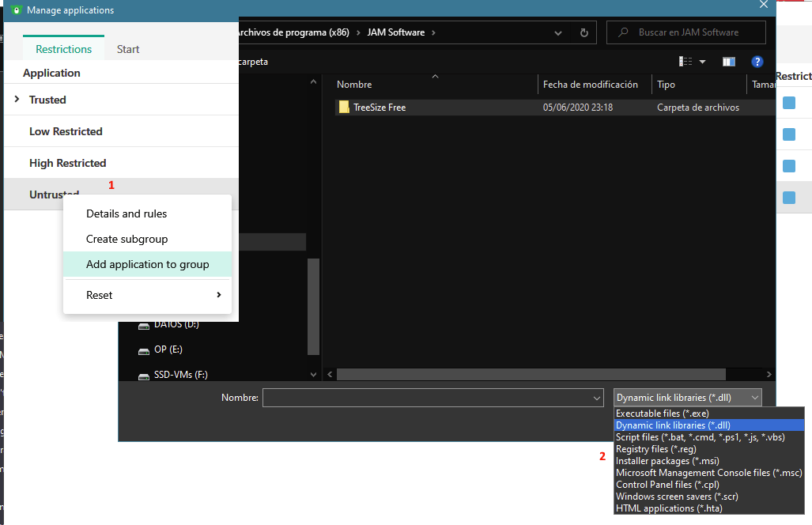
Task: Select Add application to group
Action: tap(147, 264)
